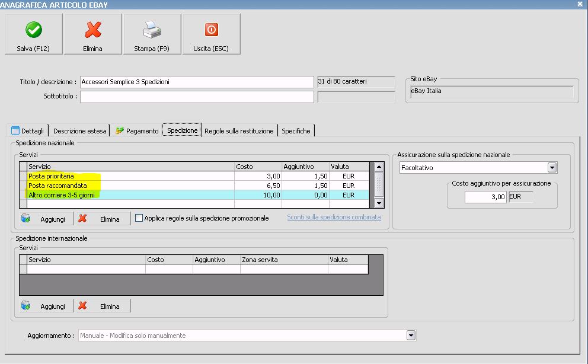Click the Costo aggiuntivo per assicurazione field
The image size is (588, 364).
click(485, 197)
